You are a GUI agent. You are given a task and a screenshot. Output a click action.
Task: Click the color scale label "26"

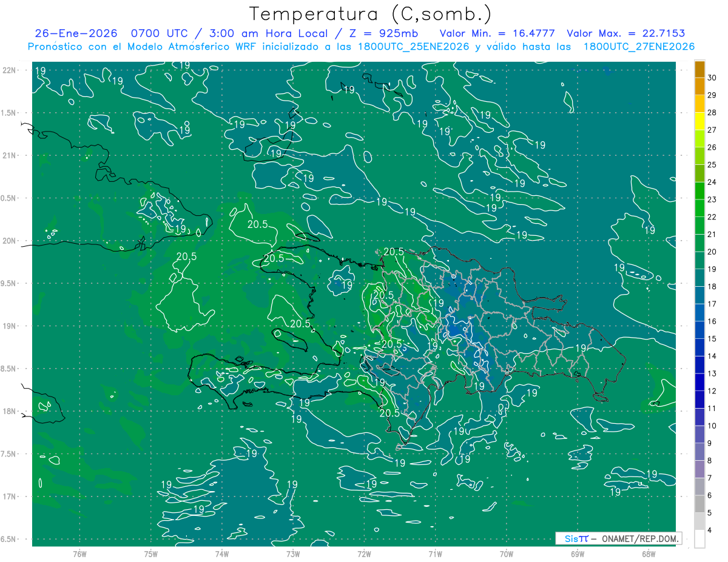click(712, 147)
